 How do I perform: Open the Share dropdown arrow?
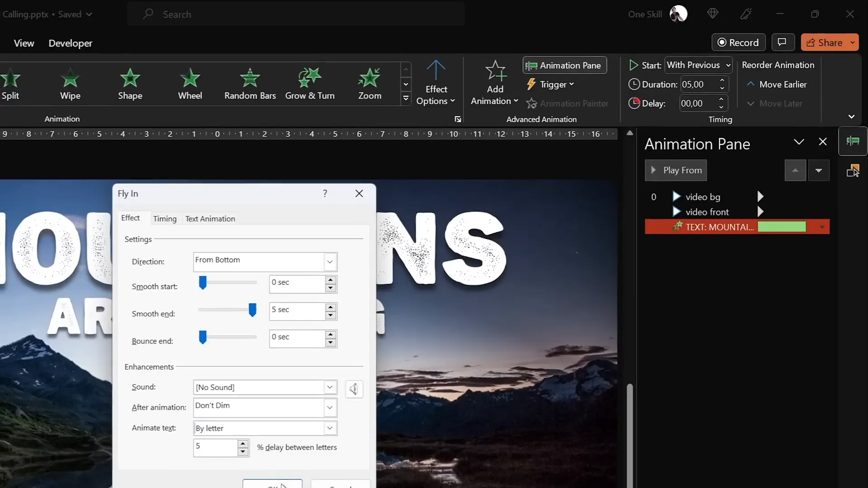[x=853, y=42]
